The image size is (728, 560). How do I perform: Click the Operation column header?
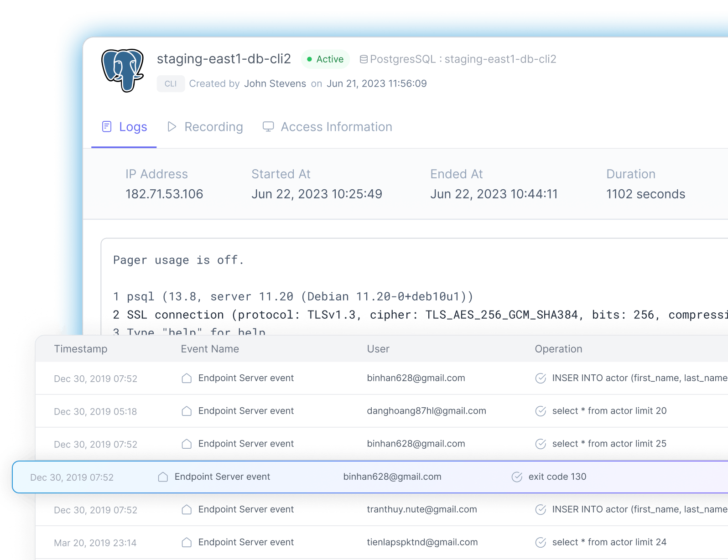[x=558, y=349]
